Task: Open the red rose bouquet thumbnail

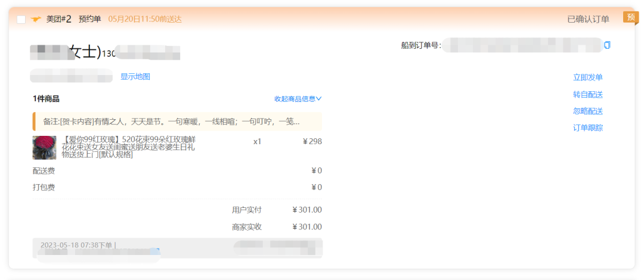Action: pyautogui.click(x=44, y=147)
